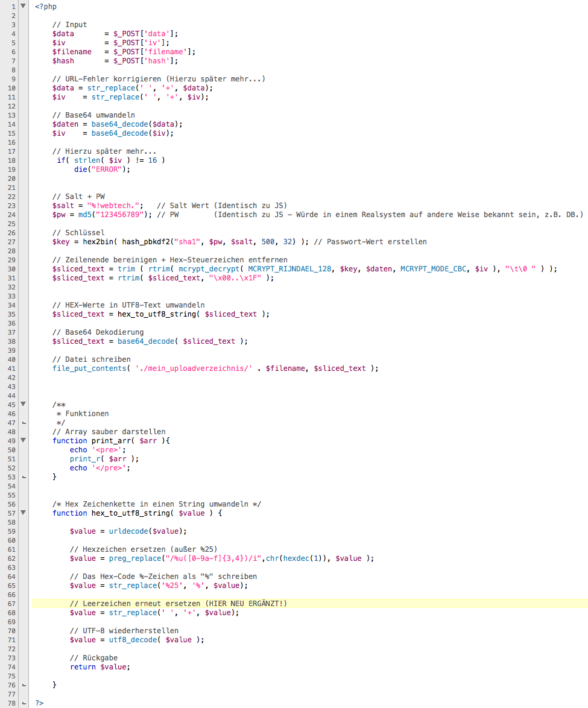
Task: Click the MCRYPT_RIJNDAEL_128 constant
Action: point(289,269)
